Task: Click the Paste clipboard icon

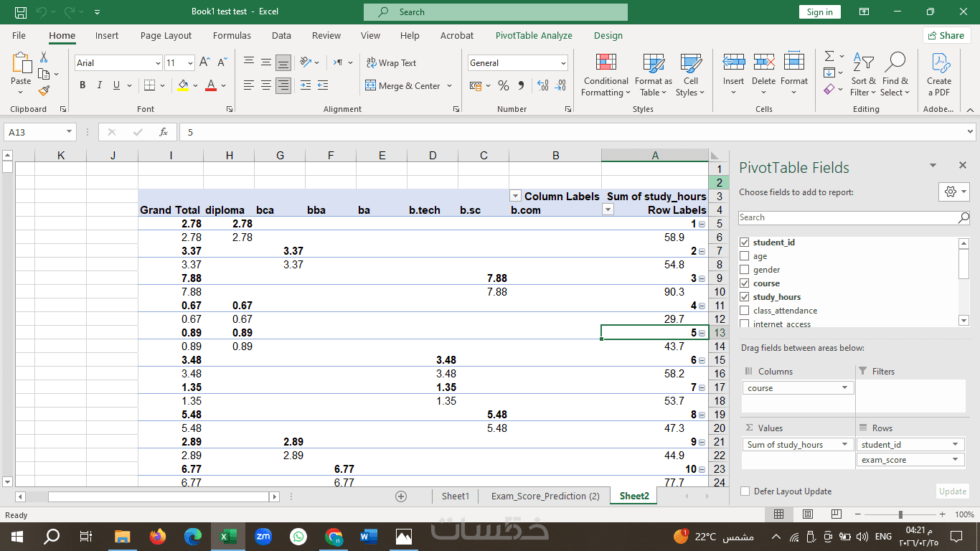Action: 22,63
